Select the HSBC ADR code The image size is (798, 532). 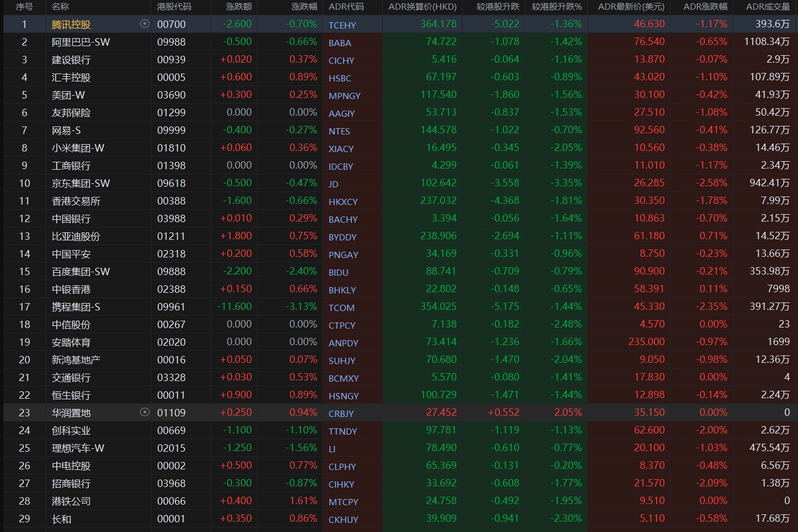(340, 78)
